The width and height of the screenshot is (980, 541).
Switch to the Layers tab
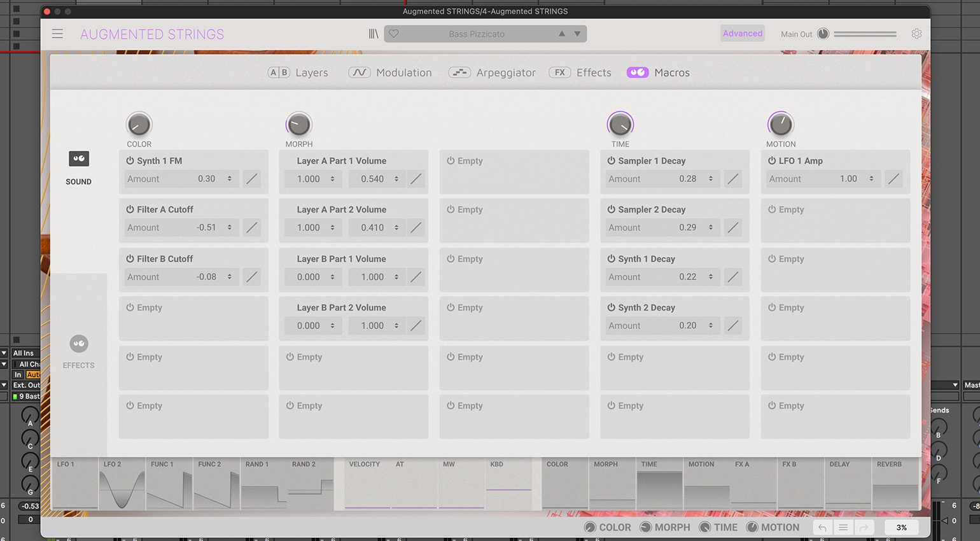tap(298, 73)
